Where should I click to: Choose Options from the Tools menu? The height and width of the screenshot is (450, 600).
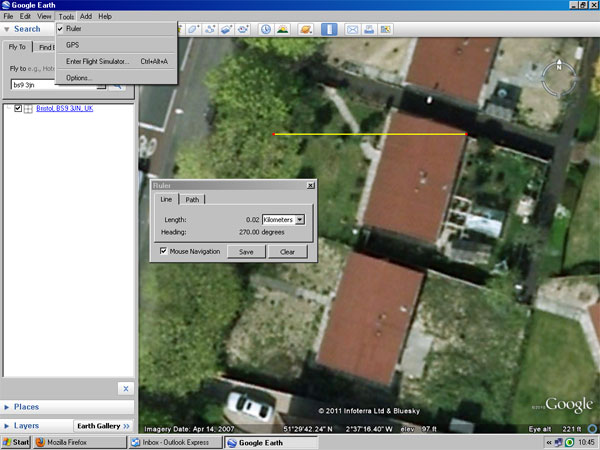point(79,77)
